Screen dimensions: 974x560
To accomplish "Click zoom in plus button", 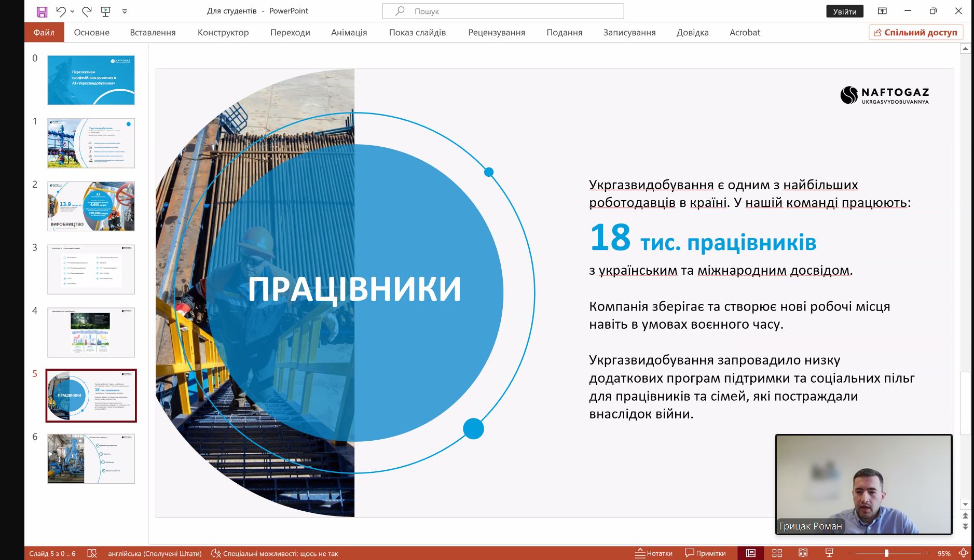I will (x=927, y=553).
